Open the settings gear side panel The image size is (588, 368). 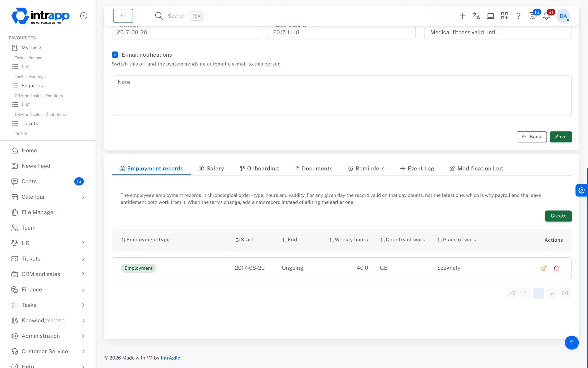point(581,190)
